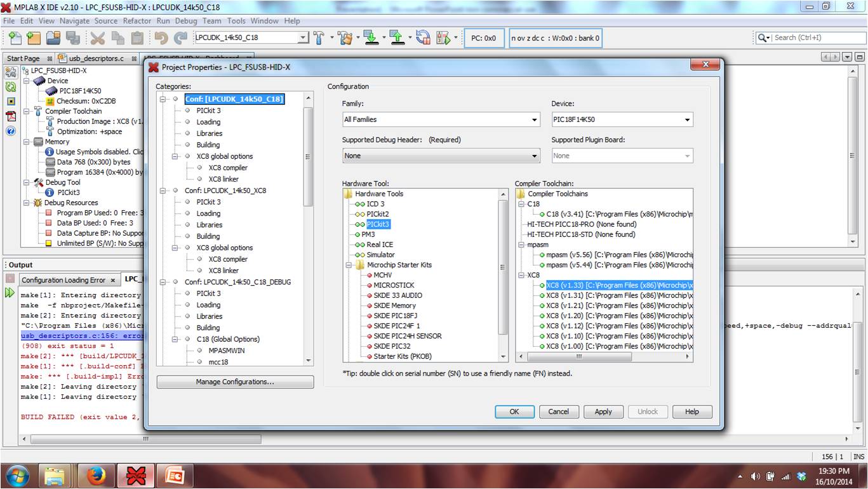868x489 pixels.
Task: Click the Debug Main Project icon
Action: [x=443, y=37]
